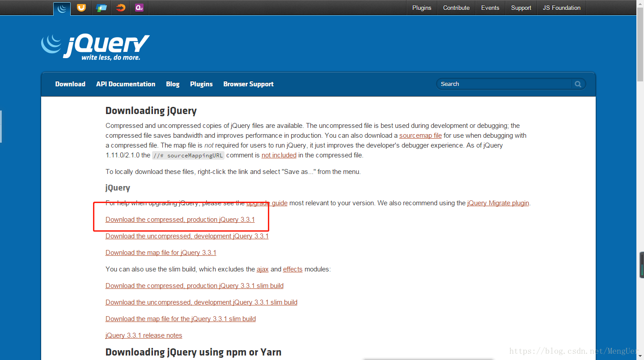Open the Events top bar link
644x360 pixels.
click(490, 8)
